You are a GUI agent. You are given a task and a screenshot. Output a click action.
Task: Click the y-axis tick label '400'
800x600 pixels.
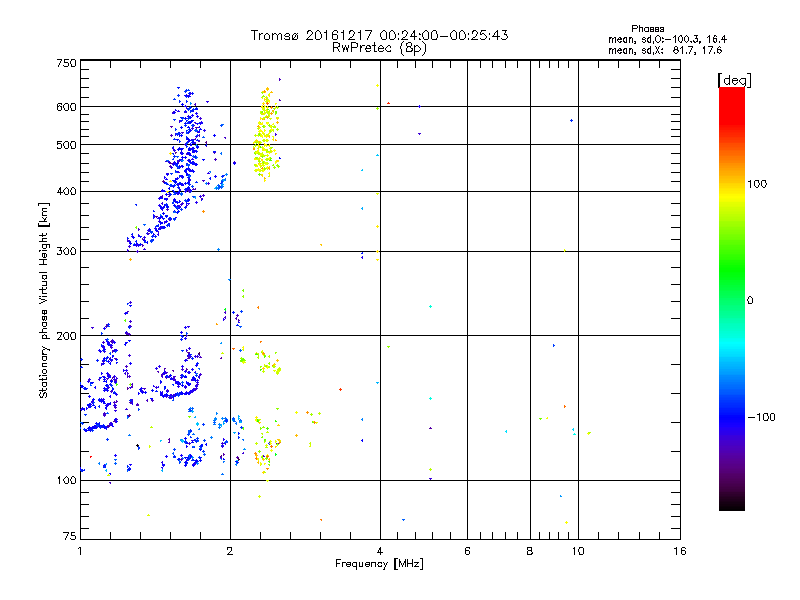[x=66, y=192]
